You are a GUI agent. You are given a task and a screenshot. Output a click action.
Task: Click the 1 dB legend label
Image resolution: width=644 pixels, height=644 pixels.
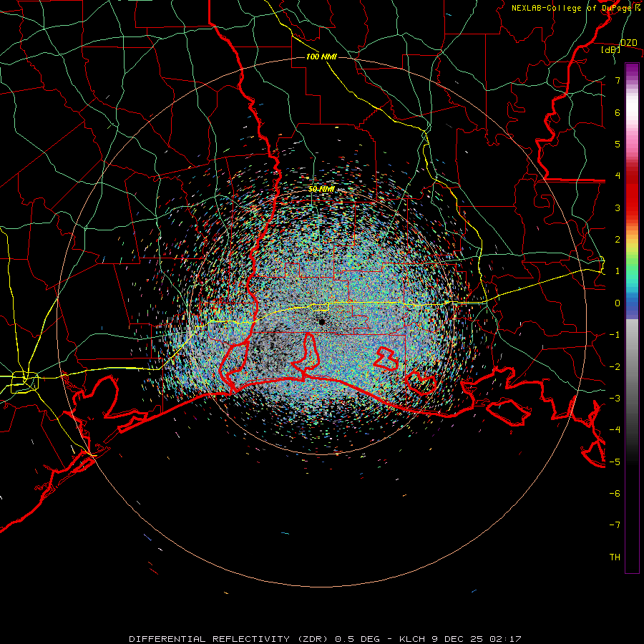618,271
